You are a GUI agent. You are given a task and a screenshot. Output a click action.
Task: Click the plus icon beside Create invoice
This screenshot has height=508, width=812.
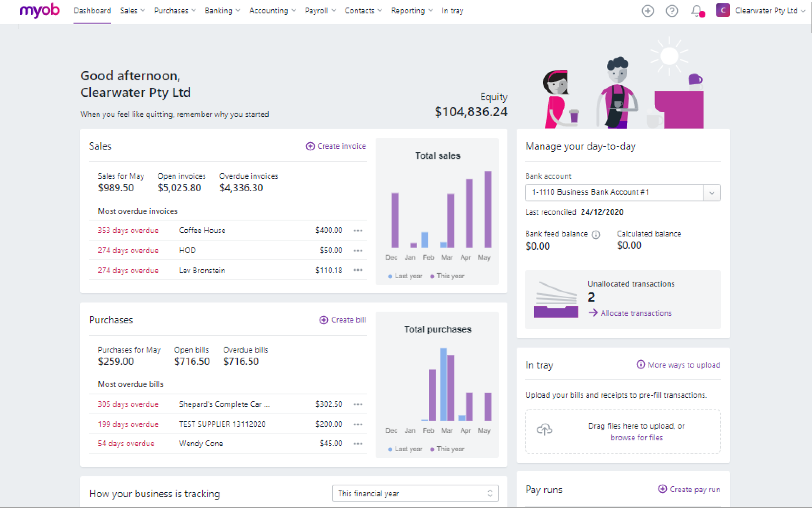click(310, 146)
